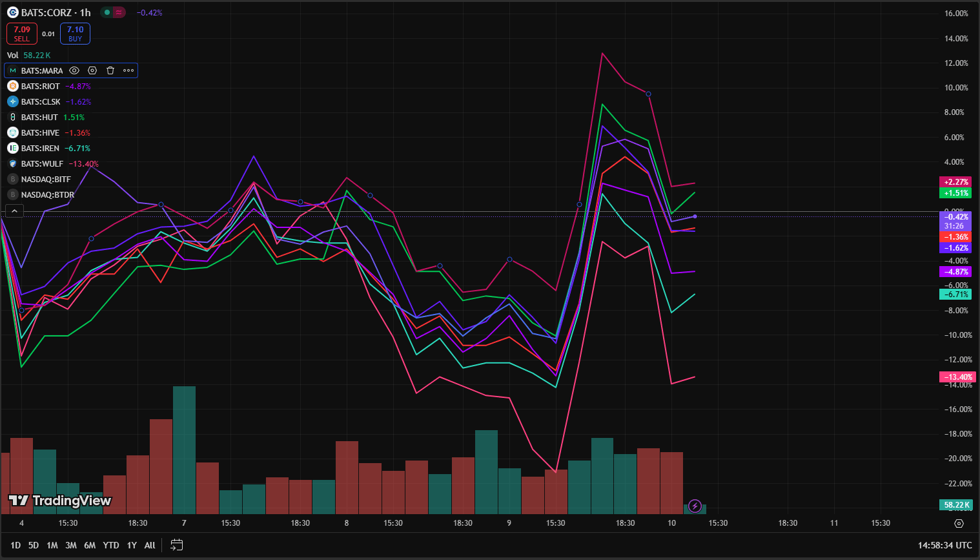Click the −0.42% change value in header

pos(149,13)
